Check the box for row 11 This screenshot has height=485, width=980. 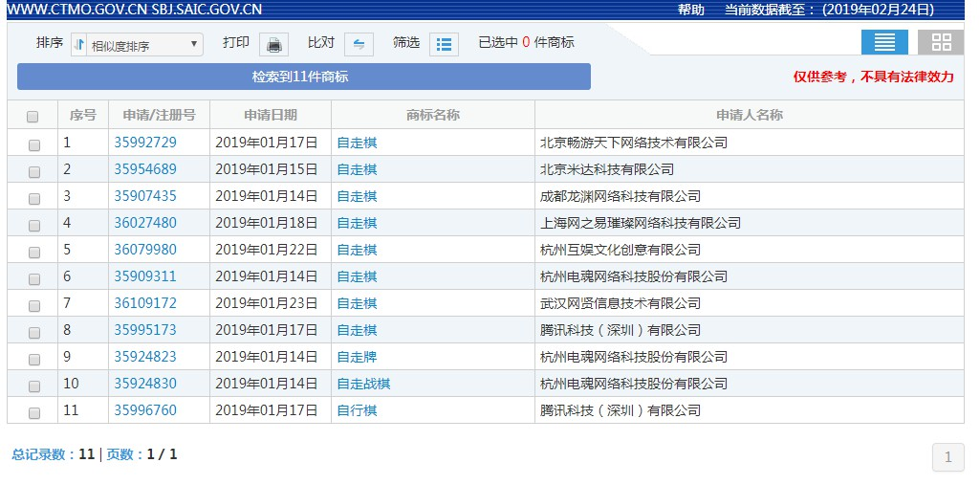(33, 412)
